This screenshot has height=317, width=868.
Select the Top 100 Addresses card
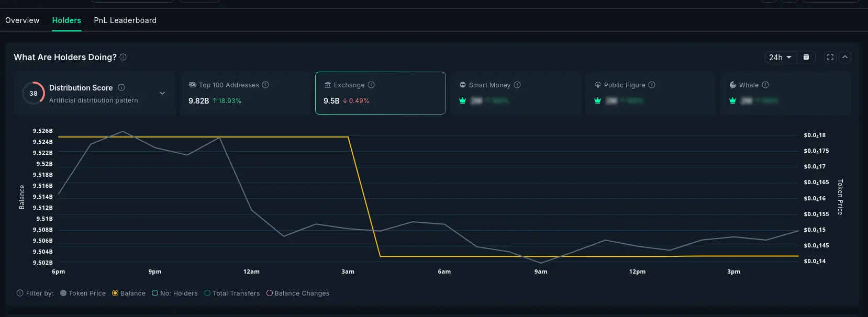tap(245, 93)
